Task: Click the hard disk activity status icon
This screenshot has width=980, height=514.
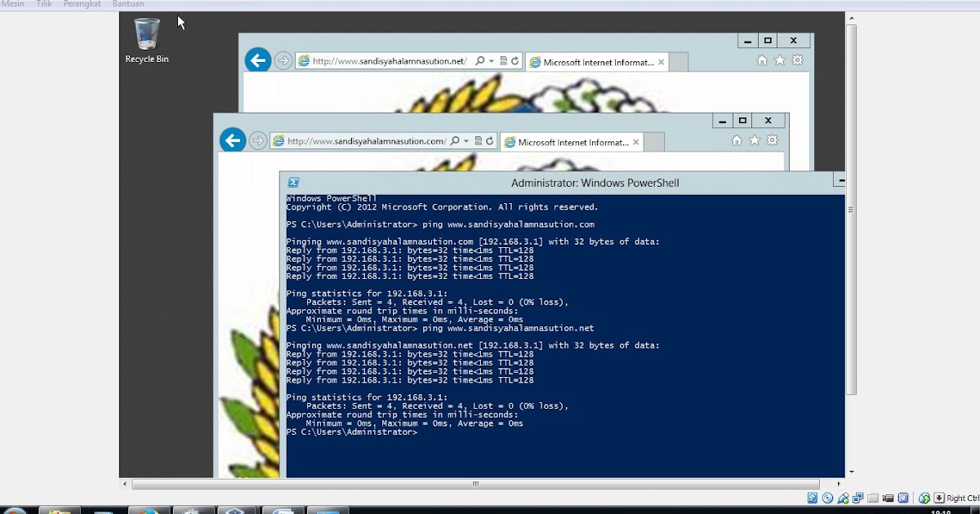Action: pyautogui.click(x=813, y=498)
